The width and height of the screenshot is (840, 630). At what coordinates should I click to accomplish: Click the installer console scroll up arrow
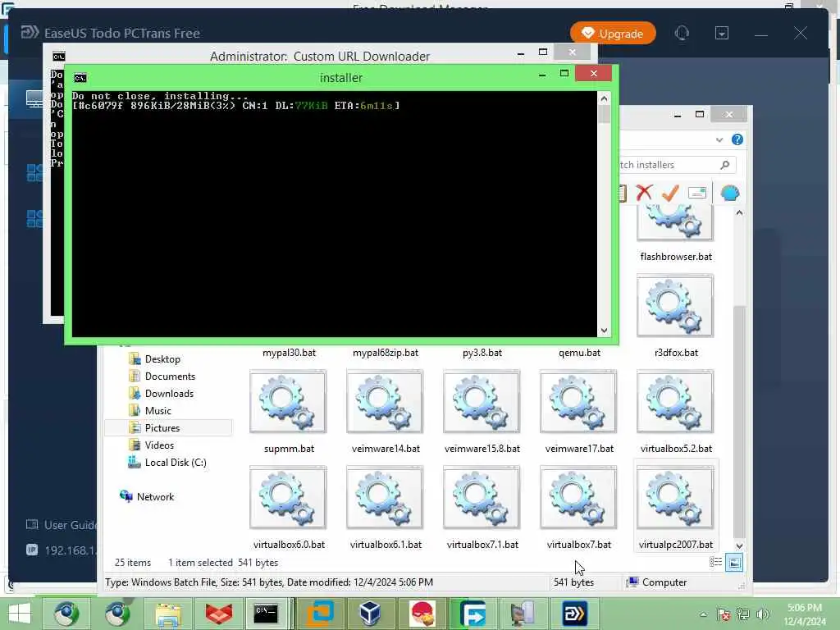tap(604, 98)
